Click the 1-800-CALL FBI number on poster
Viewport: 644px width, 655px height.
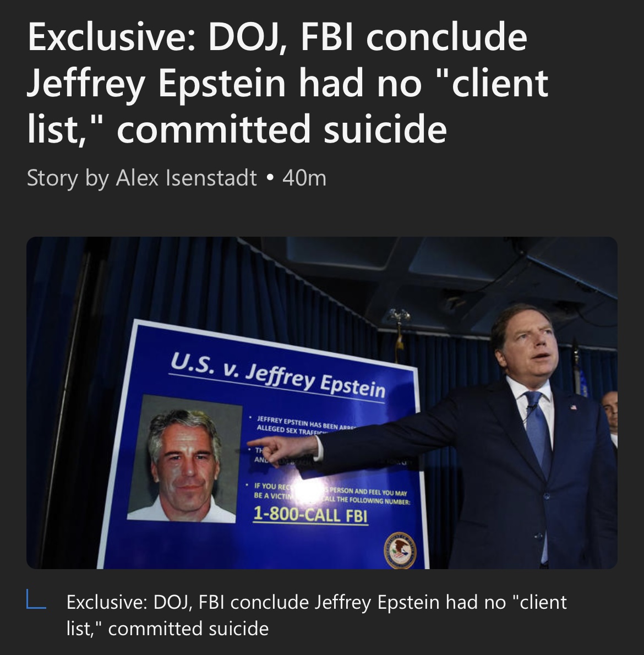click(x=310, y=514)
